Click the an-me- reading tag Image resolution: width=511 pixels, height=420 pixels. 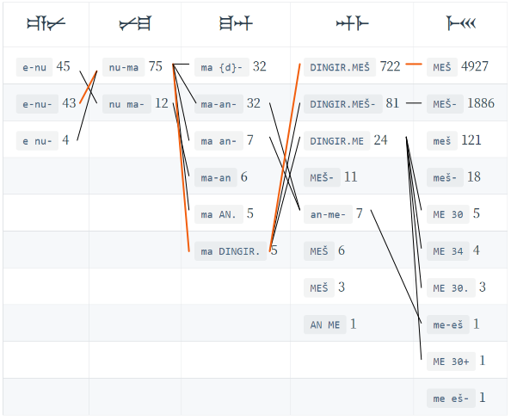(x=328, y=214)
